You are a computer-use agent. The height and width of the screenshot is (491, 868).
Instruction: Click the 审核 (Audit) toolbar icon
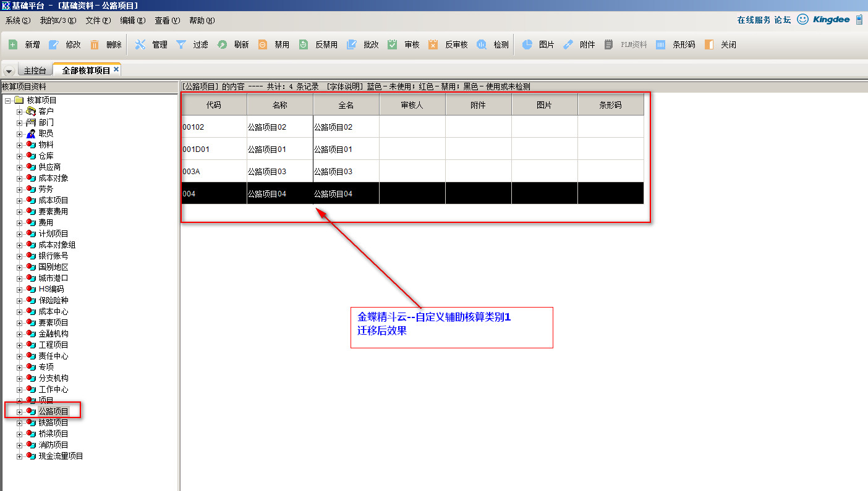point(393,44)
